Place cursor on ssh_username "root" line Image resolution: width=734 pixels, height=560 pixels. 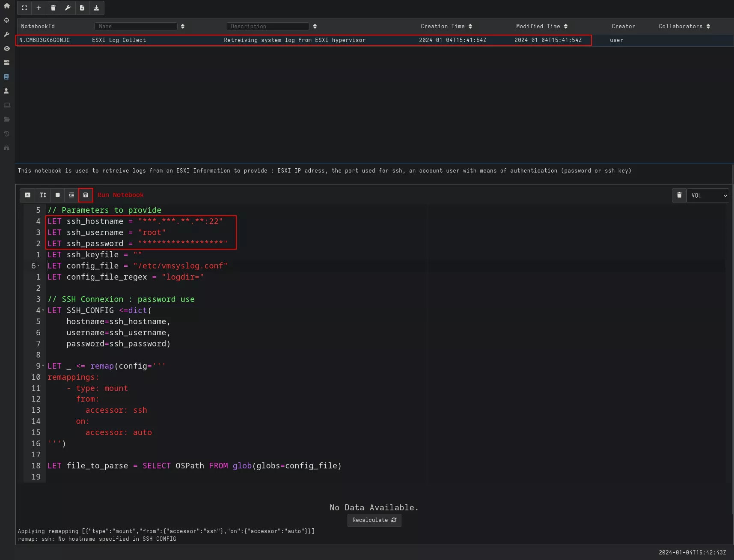[107, 232]
